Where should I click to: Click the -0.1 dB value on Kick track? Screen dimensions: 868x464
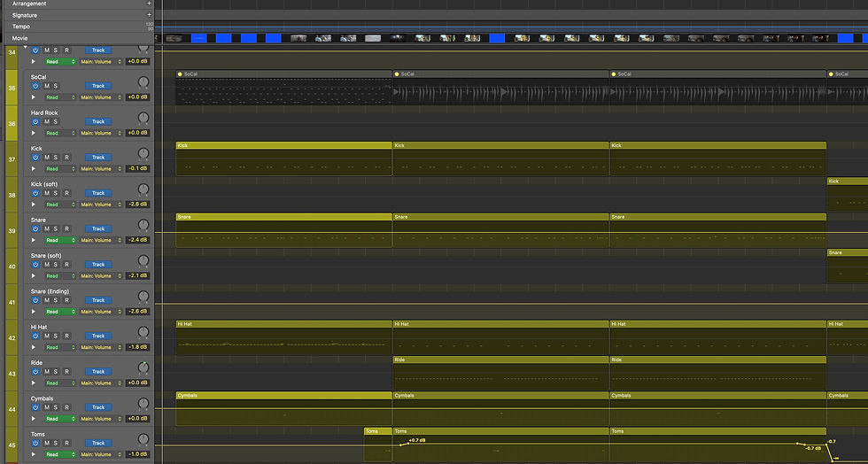click(x=137, y=169)
